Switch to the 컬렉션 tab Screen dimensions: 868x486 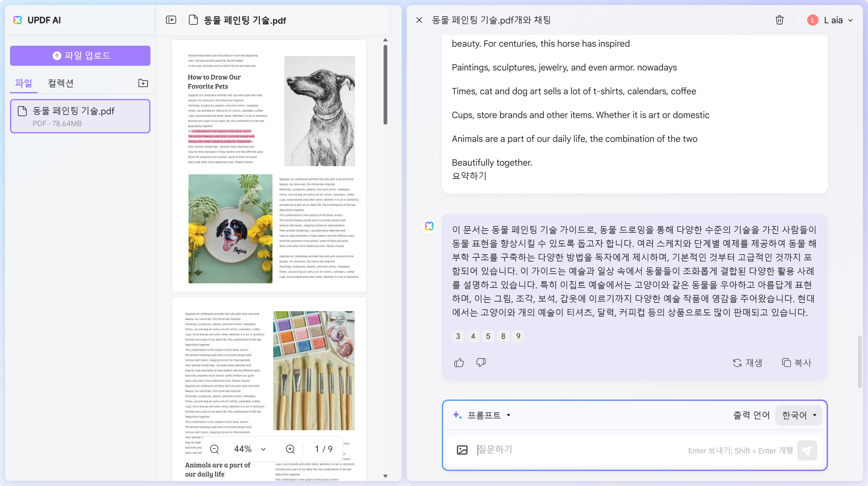tap(61, 83)
